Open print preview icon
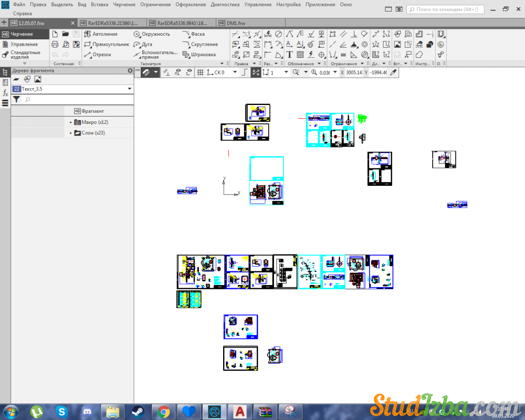Image resolution: width=525 pixels, height=420 pixels. click(x=66, y=44)
